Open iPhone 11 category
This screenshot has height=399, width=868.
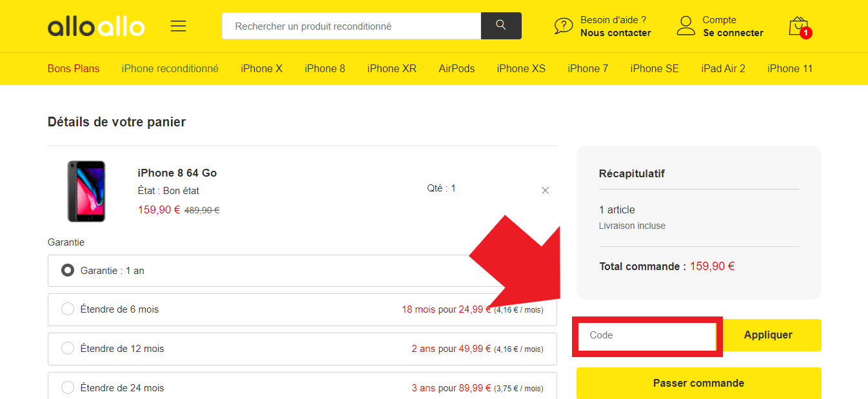click(790, 68)
